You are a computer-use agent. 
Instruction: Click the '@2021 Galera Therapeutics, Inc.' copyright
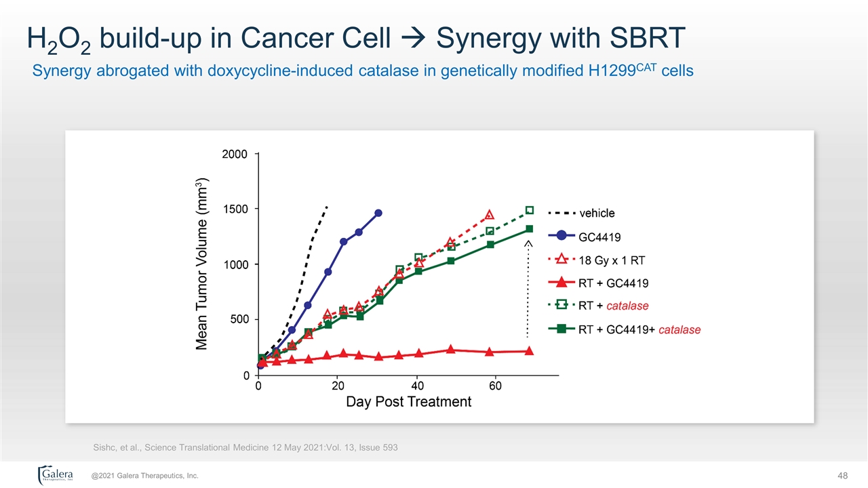click(145, 476)
